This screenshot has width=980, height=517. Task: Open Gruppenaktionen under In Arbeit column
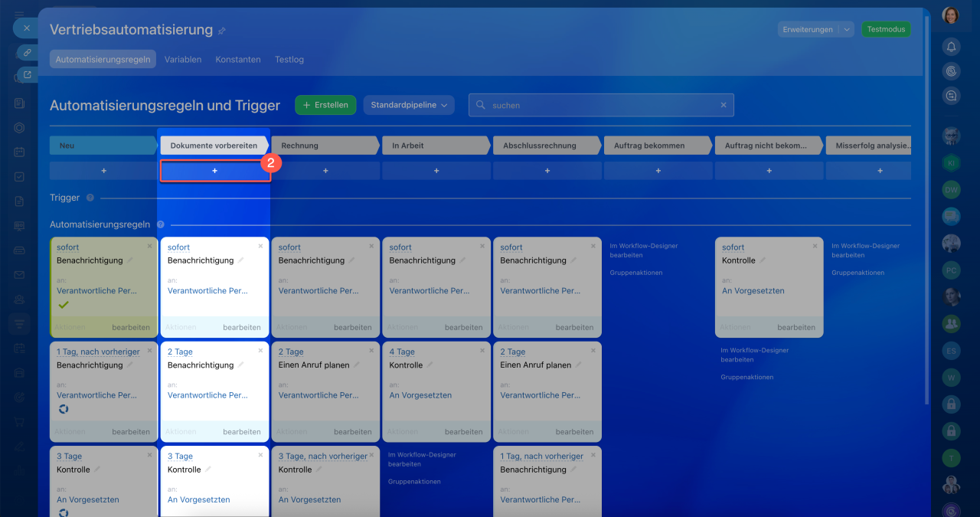[414, 482]
